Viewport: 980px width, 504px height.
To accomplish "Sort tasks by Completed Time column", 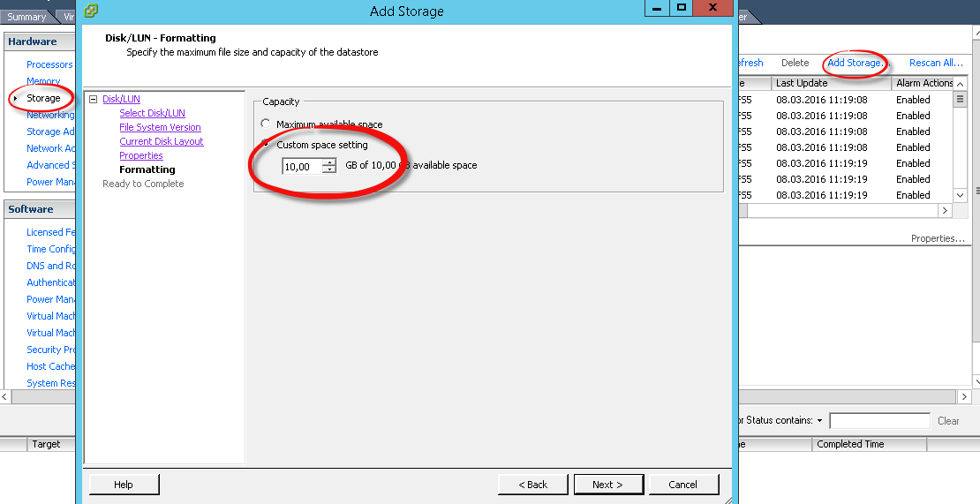I will click(870, 444).
